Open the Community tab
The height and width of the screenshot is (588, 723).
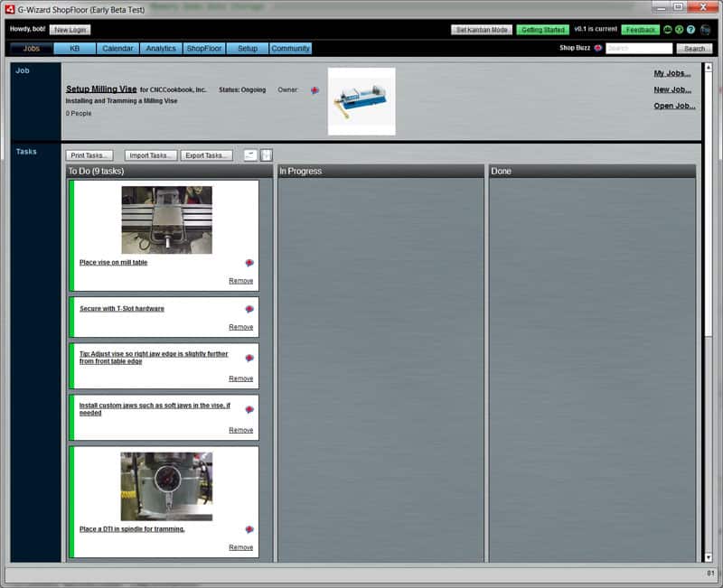(289, 48)
